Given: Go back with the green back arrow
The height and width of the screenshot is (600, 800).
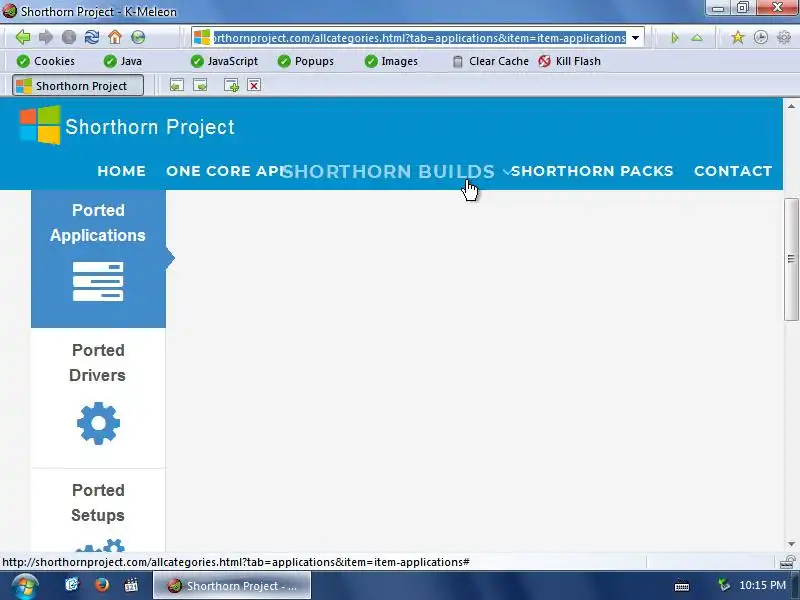Looking at the screenshot, I should coord(23,37).
